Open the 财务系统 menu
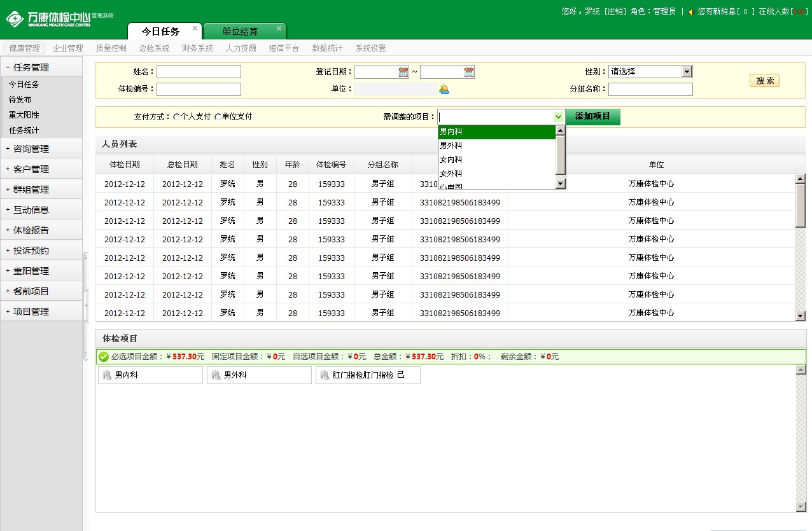The image size is (812, 531). pos(198,48)
